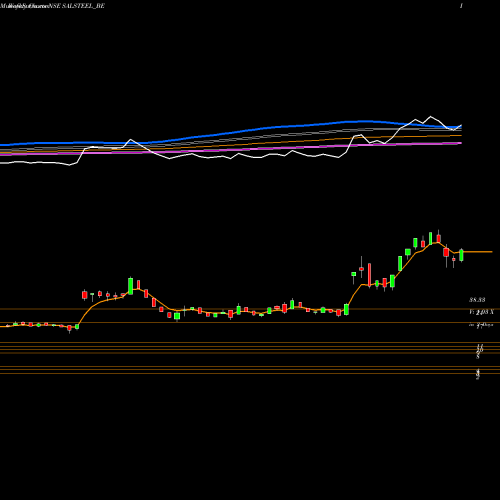
Task: Select the price value label above the V: reading
Action: (x=477, y=300)
